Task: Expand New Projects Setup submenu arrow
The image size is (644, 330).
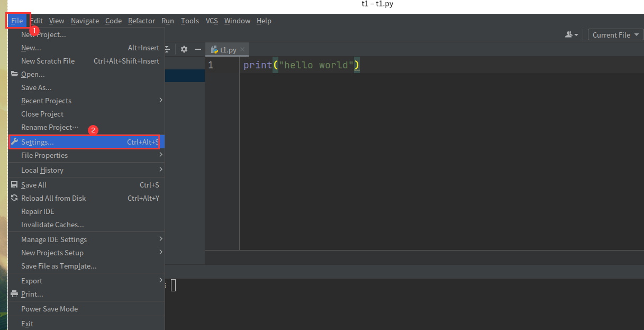Action: (161, 252)
